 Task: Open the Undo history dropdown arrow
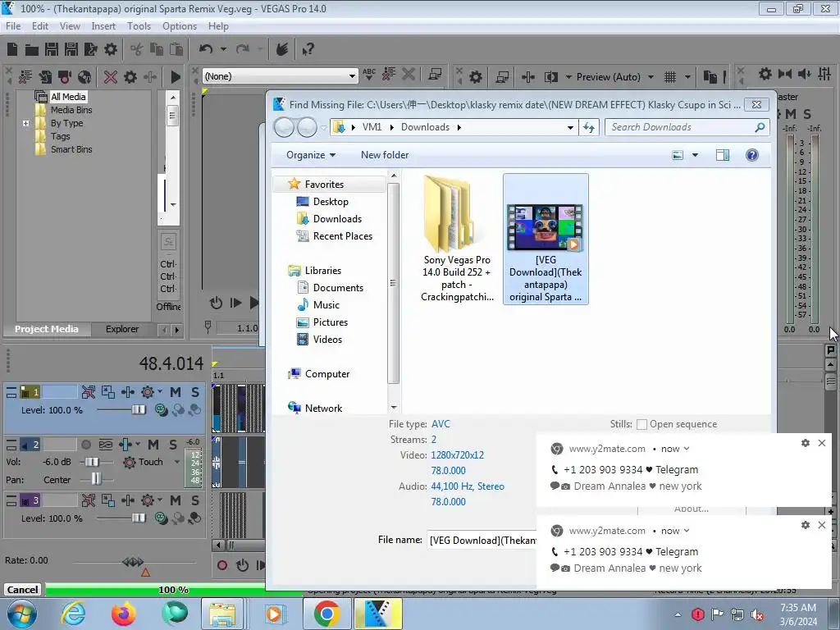(x=223, y=49)
